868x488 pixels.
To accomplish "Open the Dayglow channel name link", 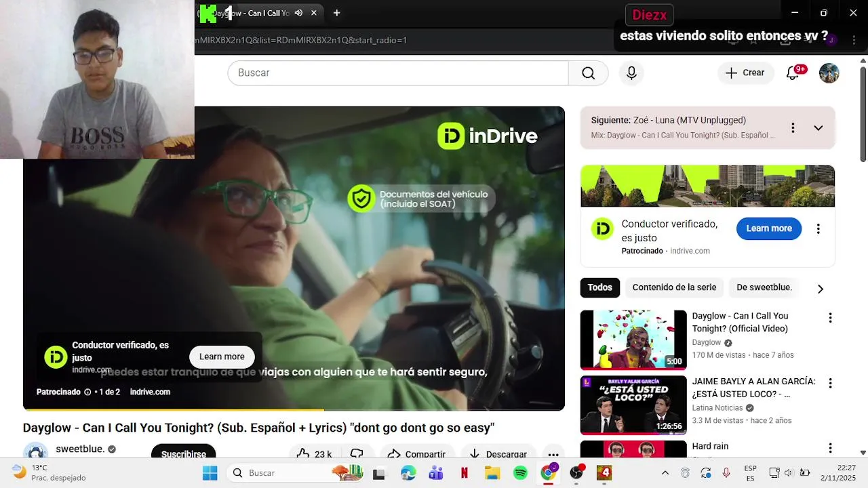I will pyautogui.click(x=706, y=342).
